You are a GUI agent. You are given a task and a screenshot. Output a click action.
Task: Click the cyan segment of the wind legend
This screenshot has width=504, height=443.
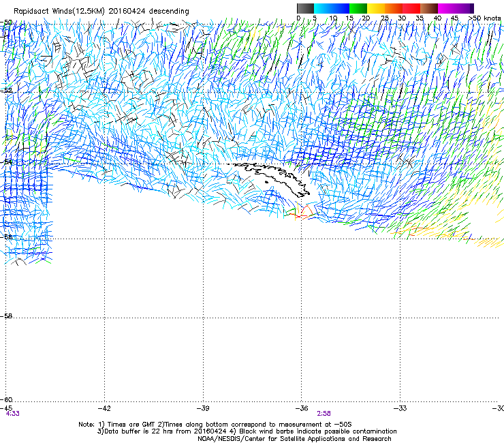[x=323, y=8]
